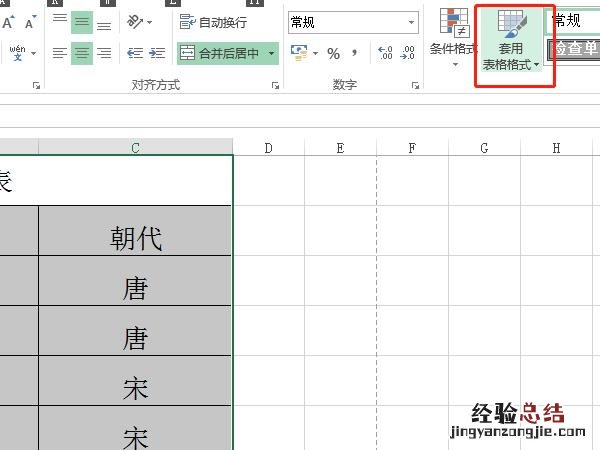Enable 自动换行 wrap text
This screenshot has width=600, height=450.
pos(213,22)
